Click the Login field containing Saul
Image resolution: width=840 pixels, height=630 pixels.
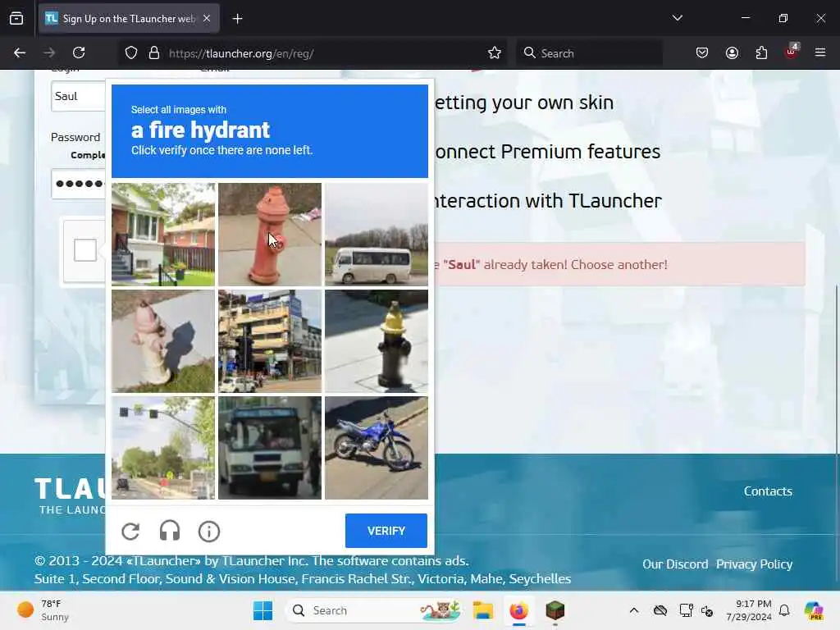[x=78, y=97]
